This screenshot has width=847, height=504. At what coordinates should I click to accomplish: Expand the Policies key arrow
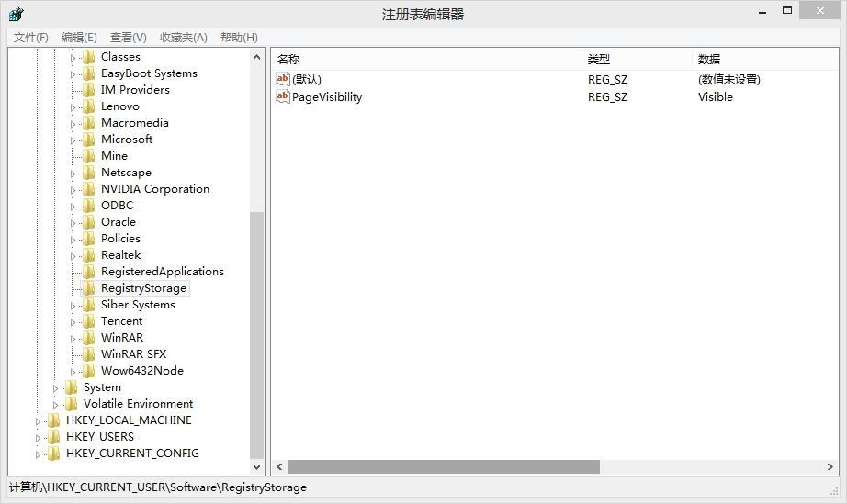73,240
